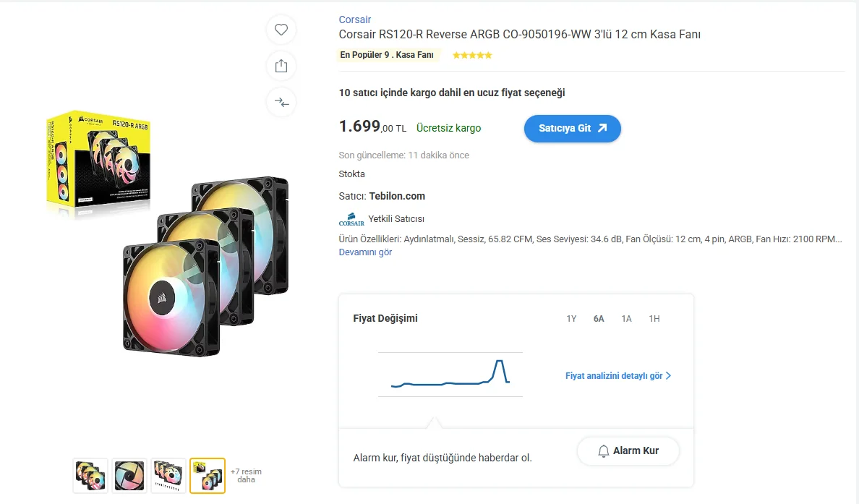This screenshot has height=504, width=859.
Task: Switch price chart to 1Y range
Action: (571, 319)
